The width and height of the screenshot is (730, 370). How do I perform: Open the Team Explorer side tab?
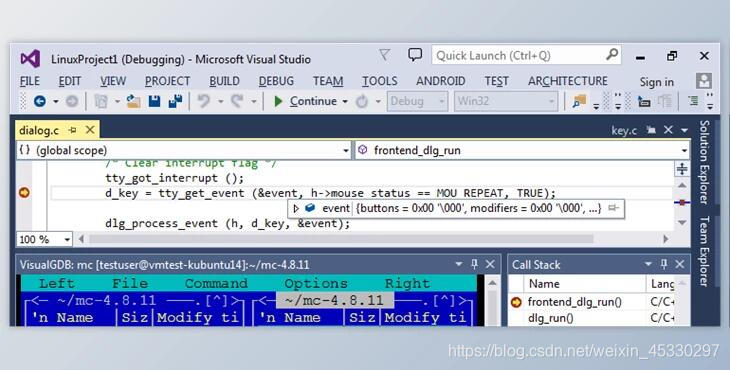click(704, 251)
